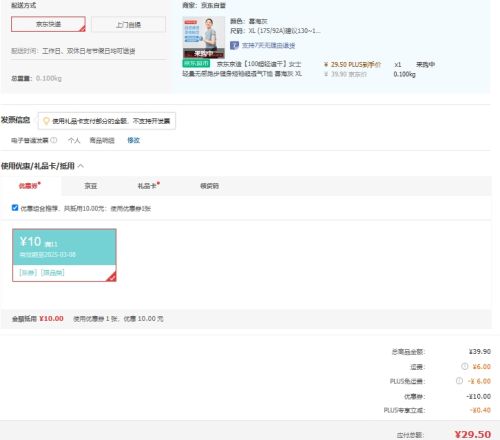This screenshot has width=500, height=440.
Task: Click the product title 京东京造 link
Action: [242, 69]
